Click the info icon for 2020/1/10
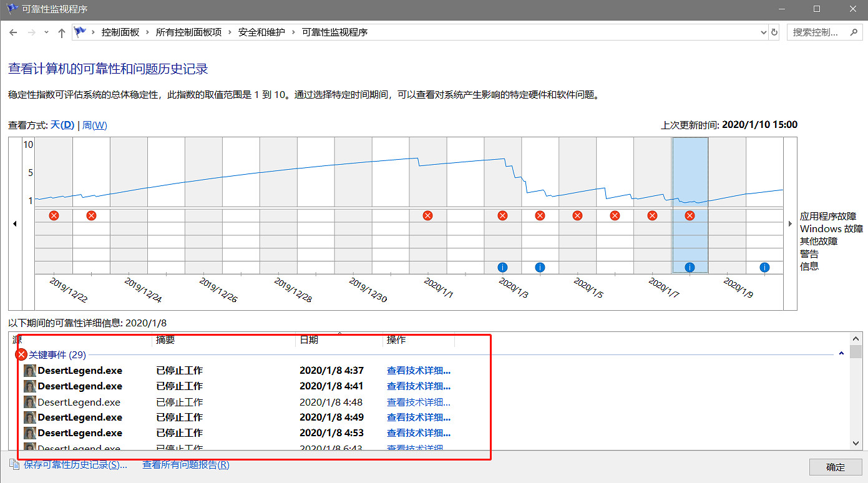The height and width of the screenshot is (483, 868). tap(764, 267)
